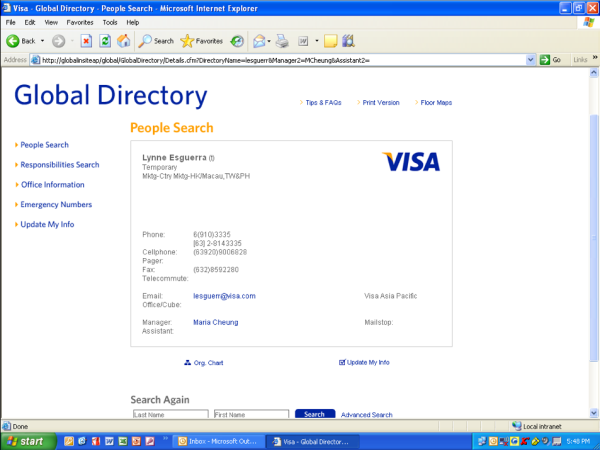The image size is (600, 450).
Task: Open the Print Version link
Action: [x=381, y=103]
